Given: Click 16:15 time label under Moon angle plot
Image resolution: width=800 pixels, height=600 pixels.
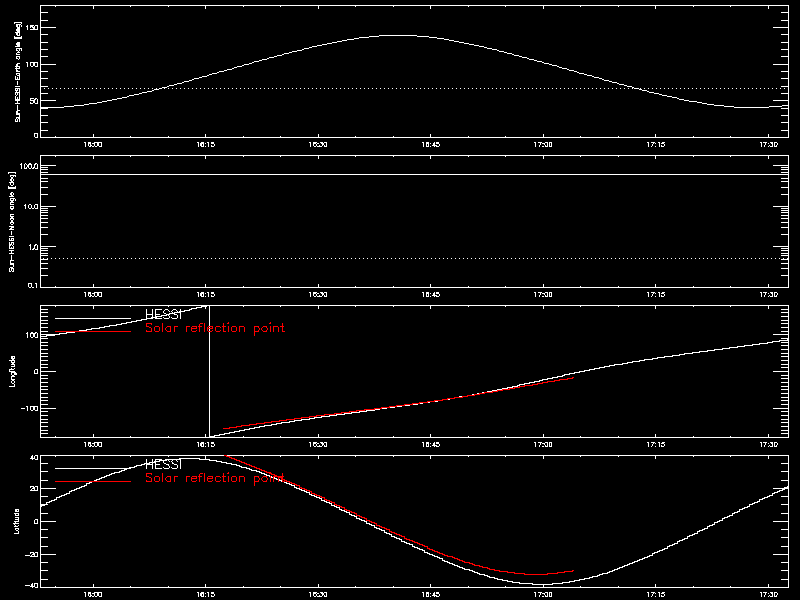Looking at the screenshot, I should (206, 295).
